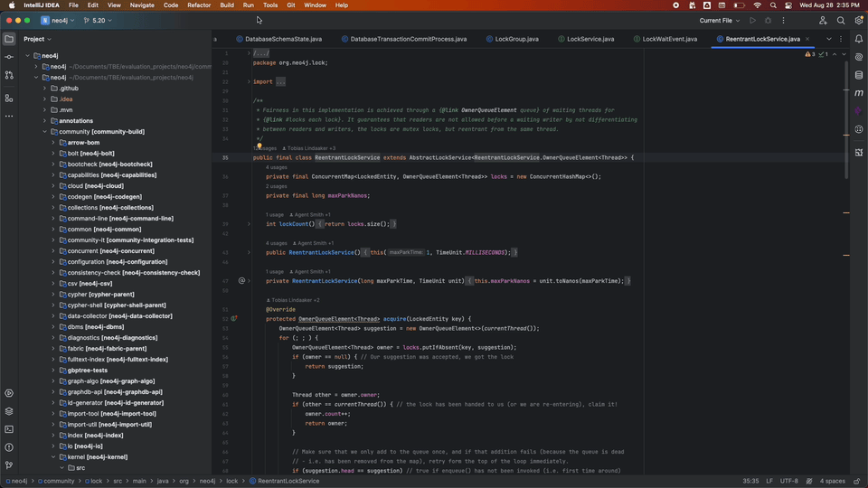Close the ReentrantLockService.java tab
This screenshot has height=488, width=868.
[807, 39]
